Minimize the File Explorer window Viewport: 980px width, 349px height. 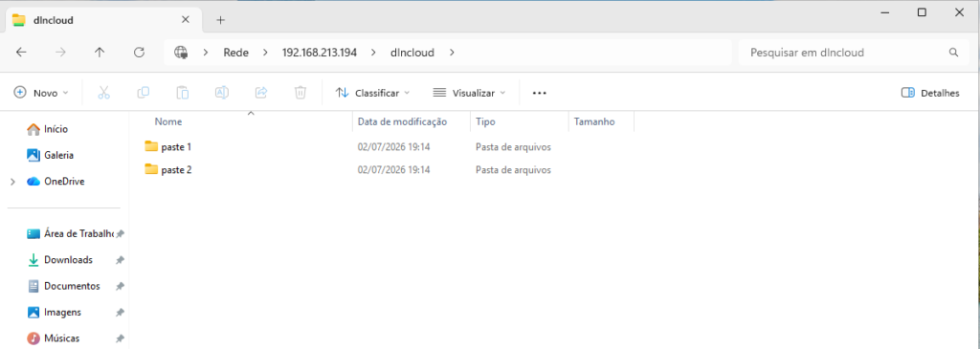(x=883, y=12)
